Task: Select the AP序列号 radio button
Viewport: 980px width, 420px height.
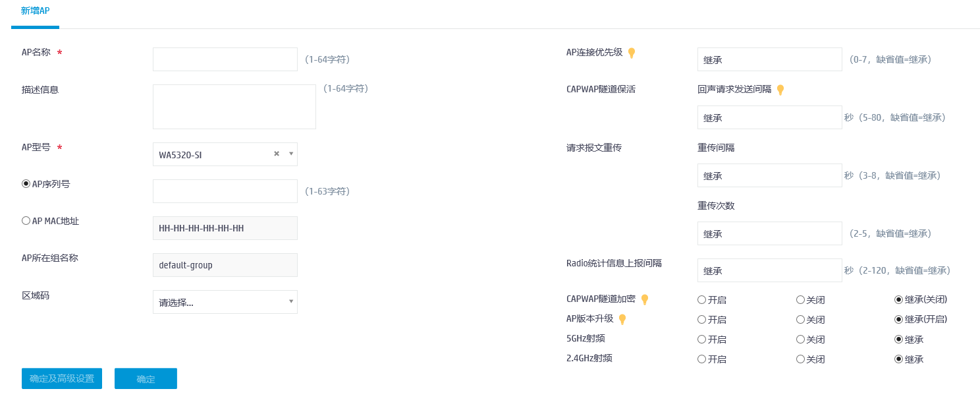Action: [x=26, y=184]
